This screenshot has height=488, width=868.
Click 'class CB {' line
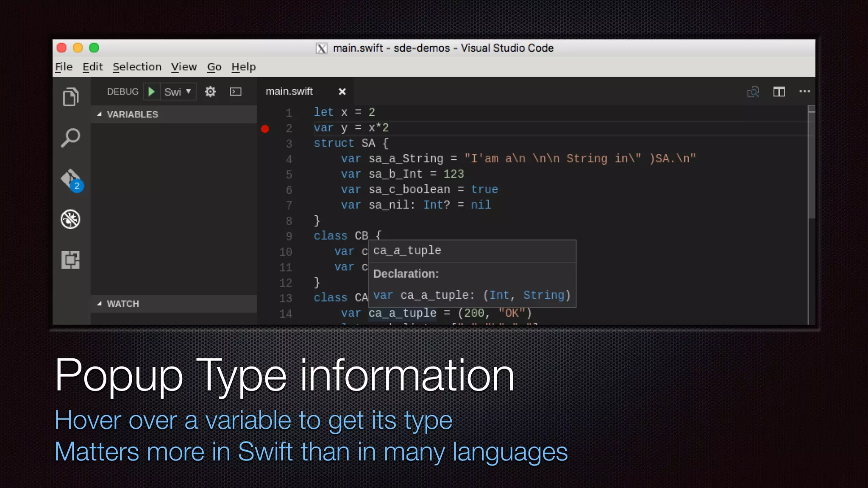[348, 236]
